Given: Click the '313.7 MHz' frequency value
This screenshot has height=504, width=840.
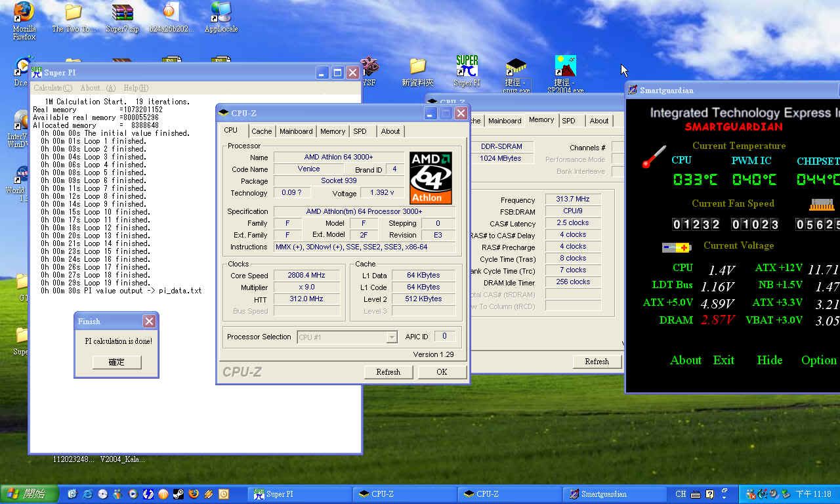Looking at the screenshot, I should [x=573, y=199].
